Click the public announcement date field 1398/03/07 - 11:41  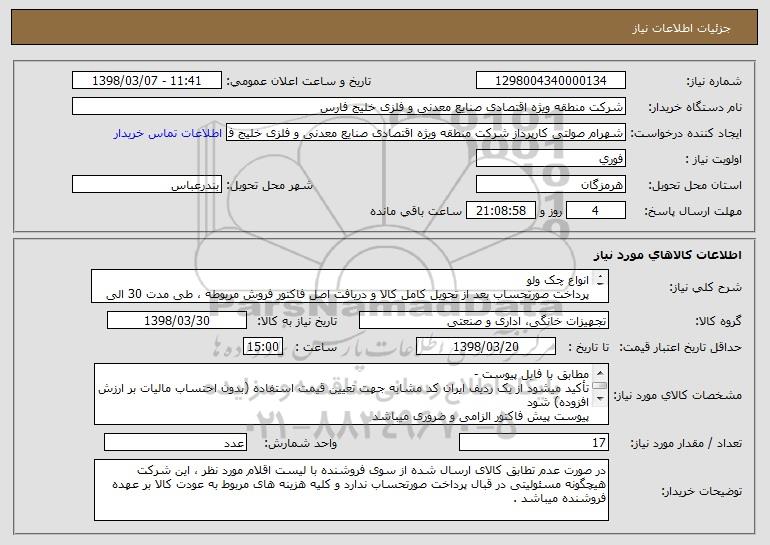(x=147, y=81)
